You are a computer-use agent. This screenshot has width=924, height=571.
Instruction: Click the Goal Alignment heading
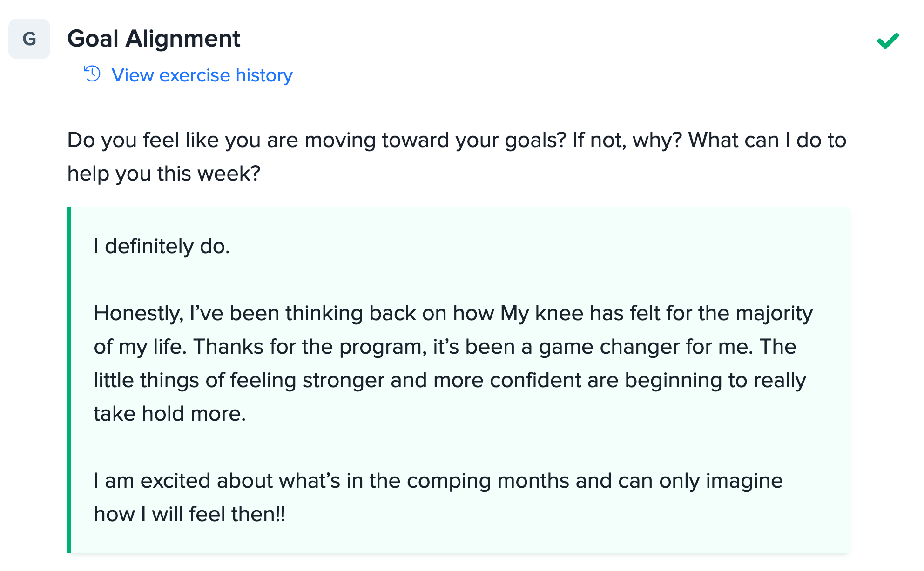point(154,39)
